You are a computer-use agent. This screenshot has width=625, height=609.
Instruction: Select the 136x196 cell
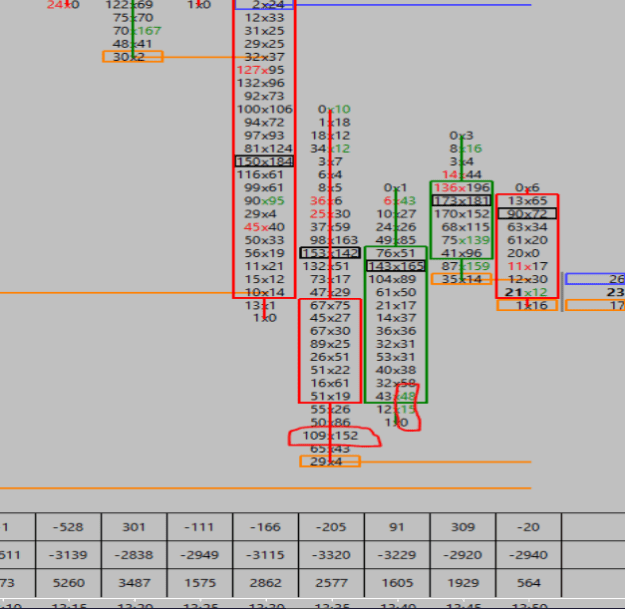click(462, 187)
